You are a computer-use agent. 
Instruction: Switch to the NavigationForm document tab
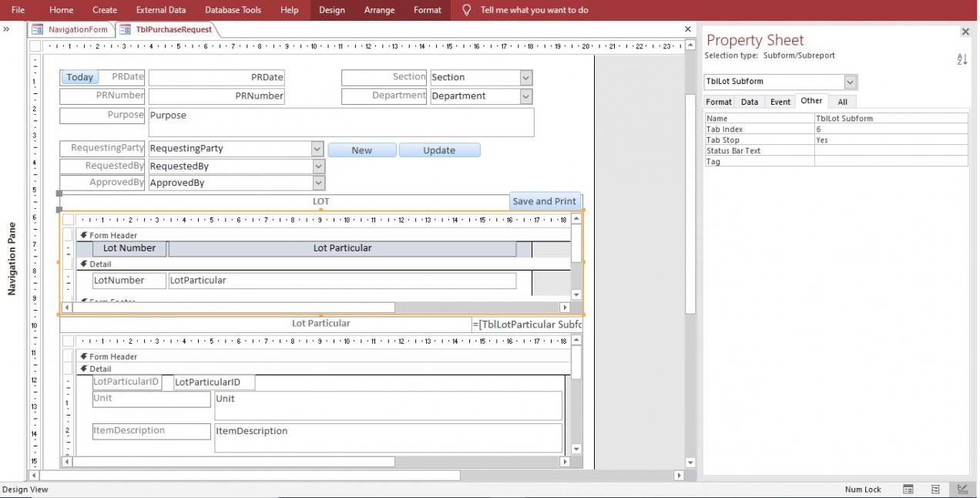72,29
